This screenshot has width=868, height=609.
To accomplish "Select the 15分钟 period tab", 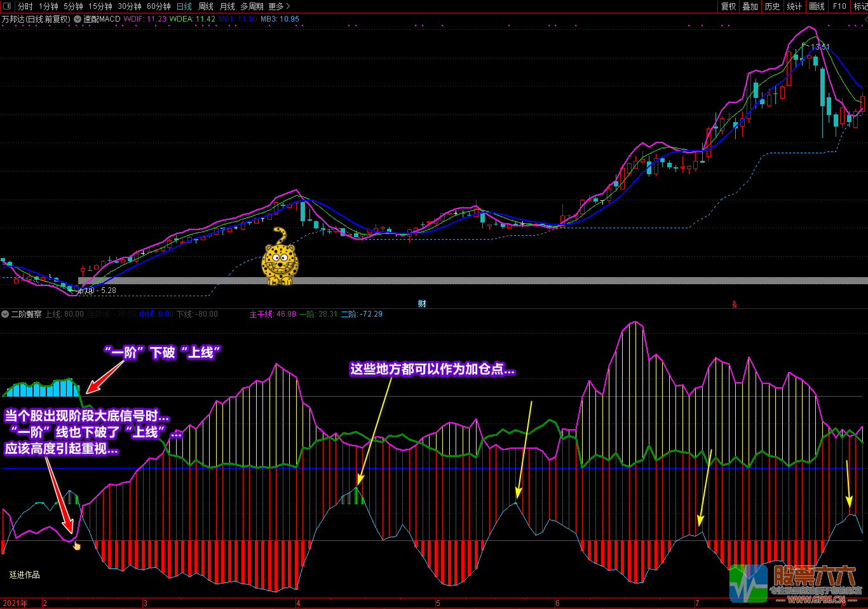I will pyautogui.click(x=100, y=6).
